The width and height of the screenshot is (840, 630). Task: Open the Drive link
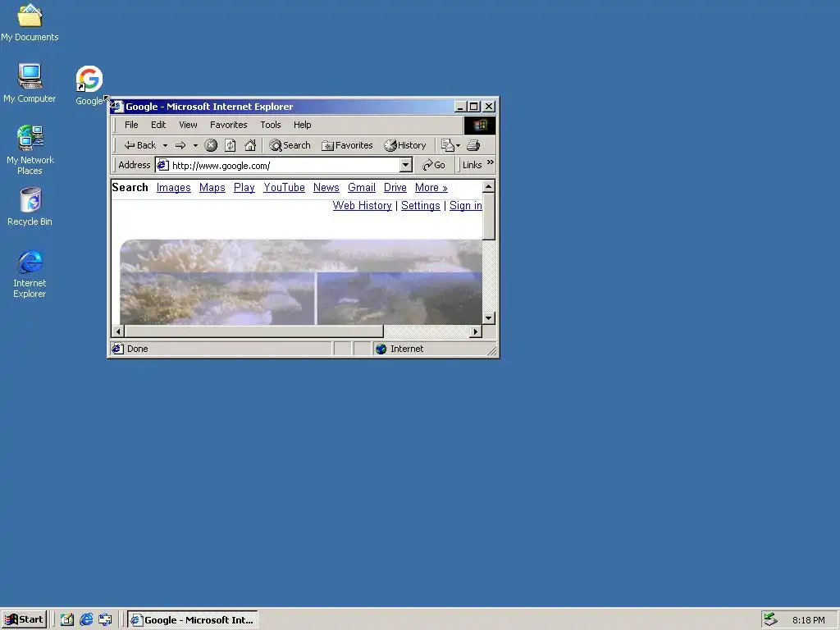pos(395,188)
